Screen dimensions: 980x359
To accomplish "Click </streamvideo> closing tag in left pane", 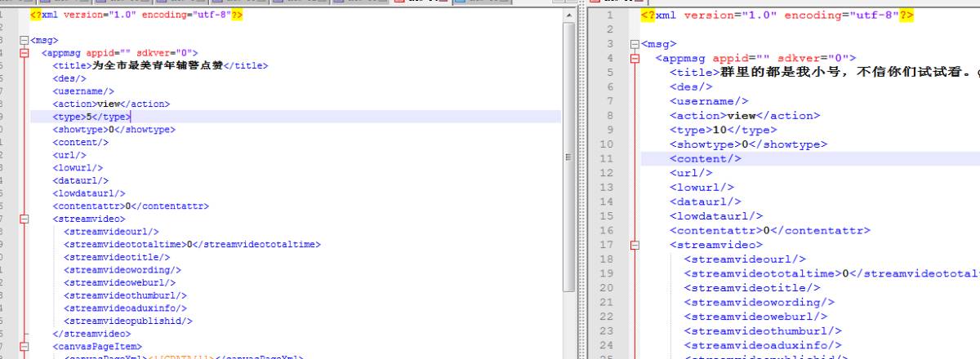I will [91, 333].
